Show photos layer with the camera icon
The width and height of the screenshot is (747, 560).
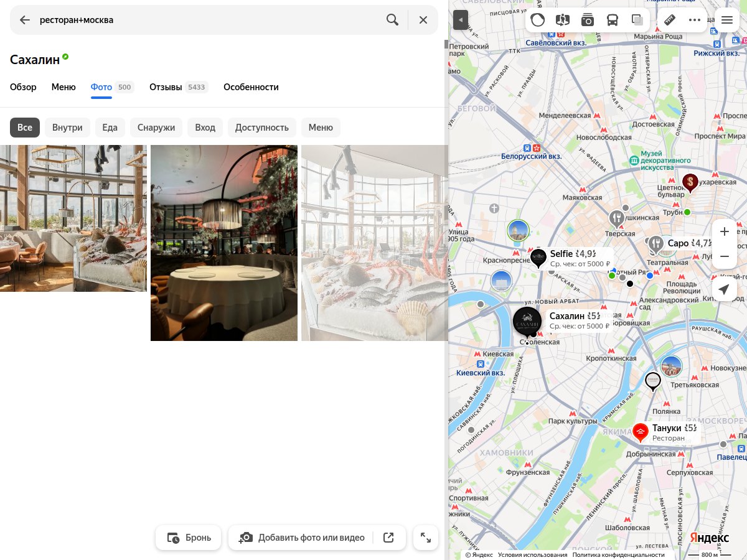(588, 20)
